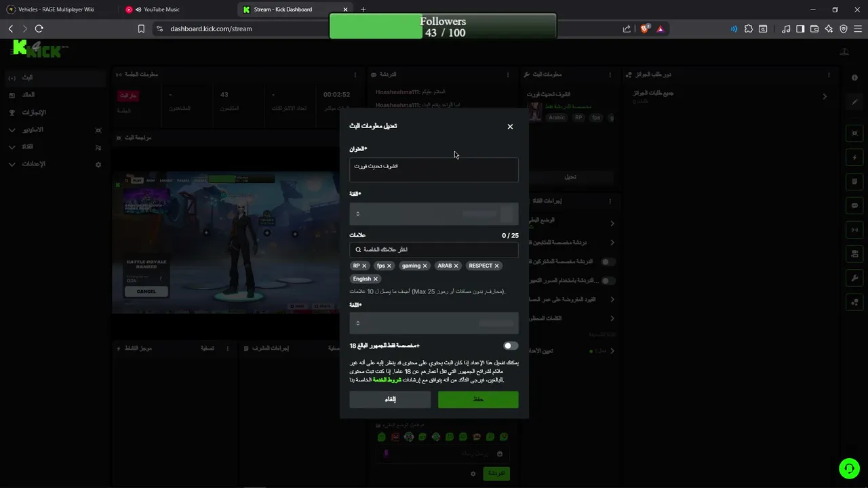Remove the English tag

click(x=375, y=279)
